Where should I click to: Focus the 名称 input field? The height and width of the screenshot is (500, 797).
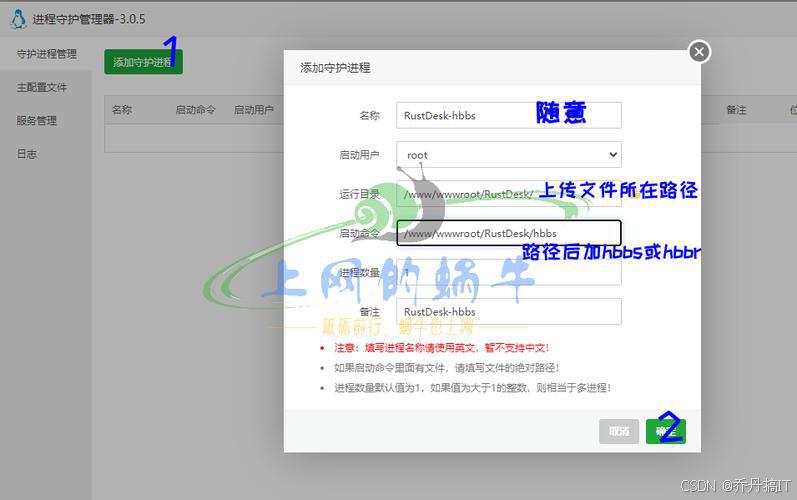click(x=509, y=115)
